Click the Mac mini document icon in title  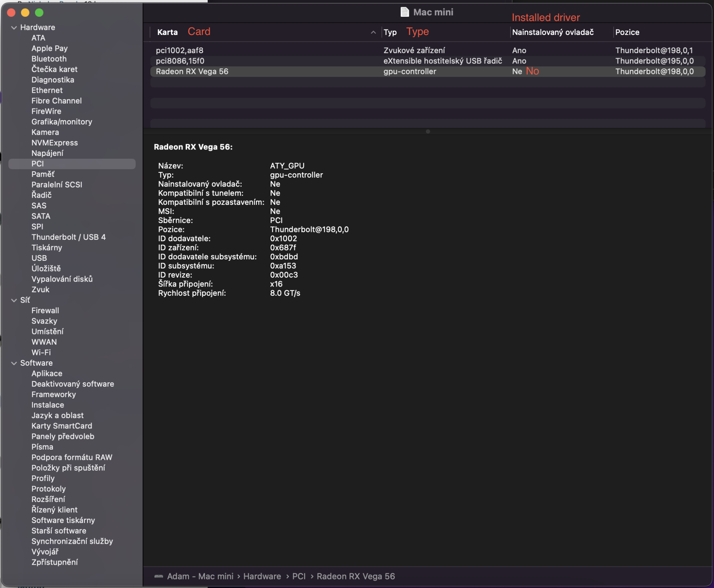click(404, 12)
